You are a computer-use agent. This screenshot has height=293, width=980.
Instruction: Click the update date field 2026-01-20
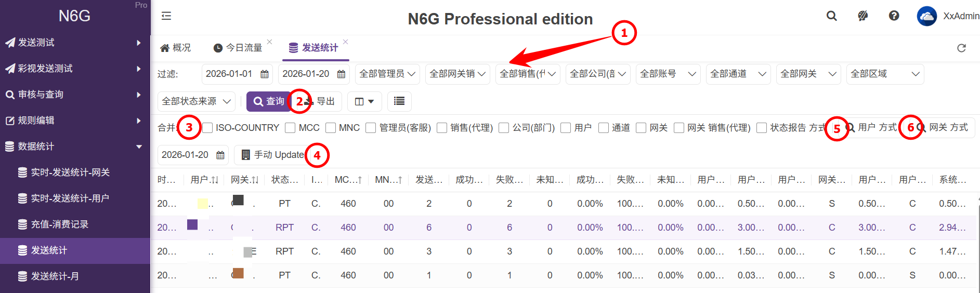[x=193, y=155]
